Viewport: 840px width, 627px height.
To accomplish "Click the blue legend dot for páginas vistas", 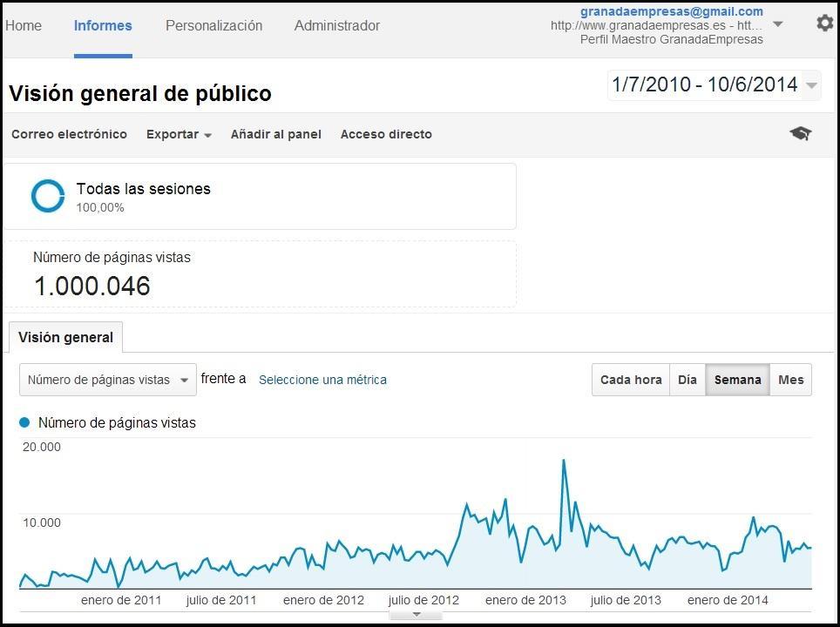I will tap(24, 422).
